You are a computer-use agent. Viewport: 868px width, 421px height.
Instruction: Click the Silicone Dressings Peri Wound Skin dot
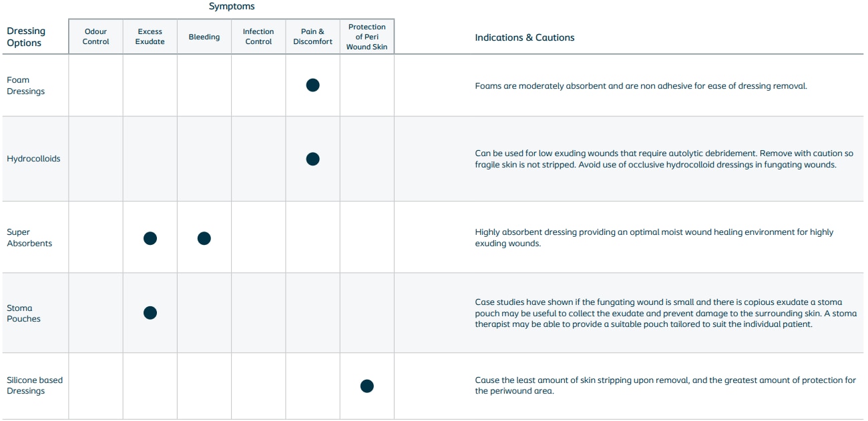367,386
